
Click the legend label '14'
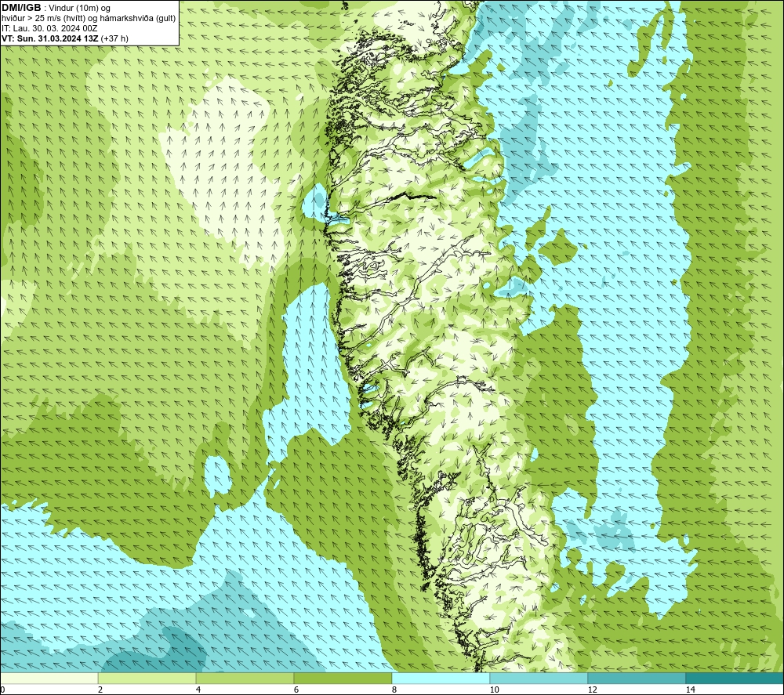(x=691, y=690)
